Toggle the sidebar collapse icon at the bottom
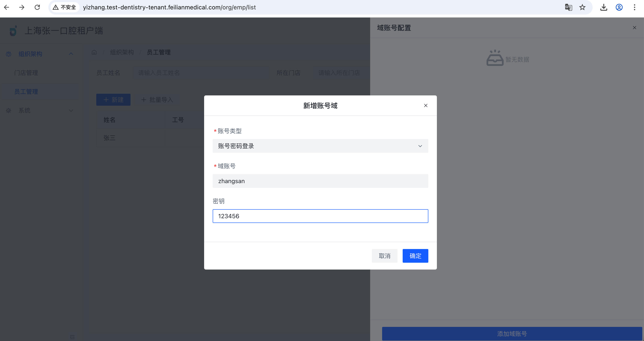The image size is (644, 341). point(72,337)
